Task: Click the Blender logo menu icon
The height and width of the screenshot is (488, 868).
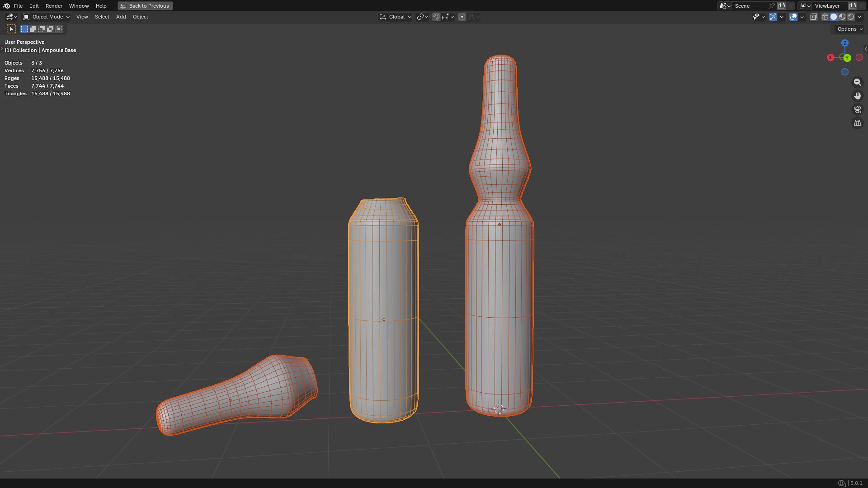Action: click(6, 6)
